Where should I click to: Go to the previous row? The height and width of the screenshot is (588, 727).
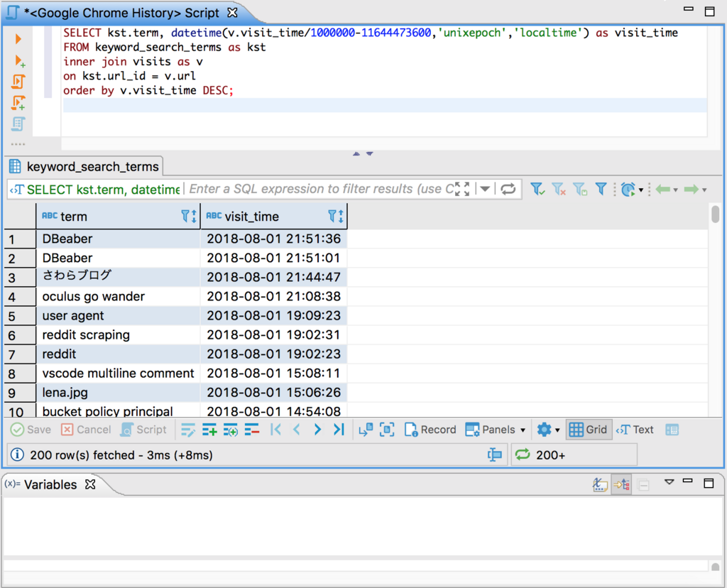click(297, 430)
